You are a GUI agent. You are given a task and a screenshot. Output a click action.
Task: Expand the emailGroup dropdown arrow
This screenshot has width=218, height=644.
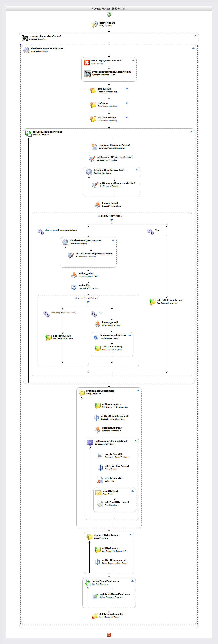[x=127, y=89]
